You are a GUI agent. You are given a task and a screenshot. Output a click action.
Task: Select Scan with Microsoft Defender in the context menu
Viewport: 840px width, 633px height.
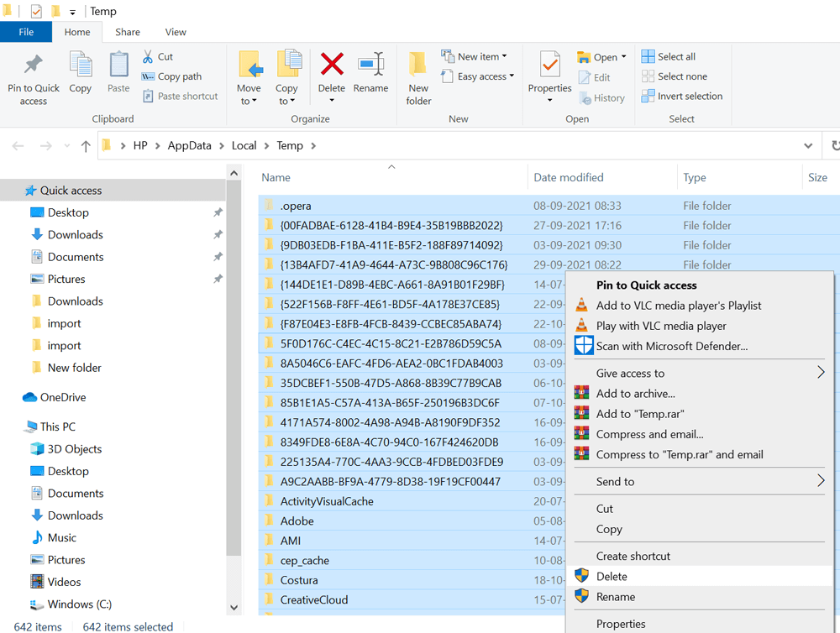[x=671, y=346]
